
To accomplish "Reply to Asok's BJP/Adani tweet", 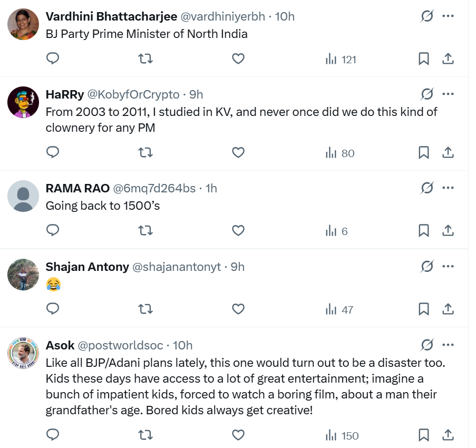I will click(x=53, y=435).
